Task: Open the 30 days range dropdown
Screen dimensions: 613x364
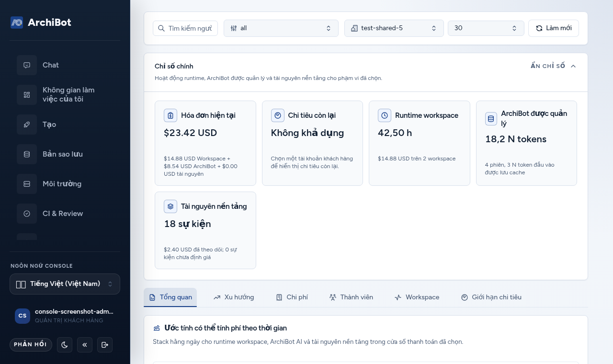Action: pyautogui.click(x=486, y=28)
